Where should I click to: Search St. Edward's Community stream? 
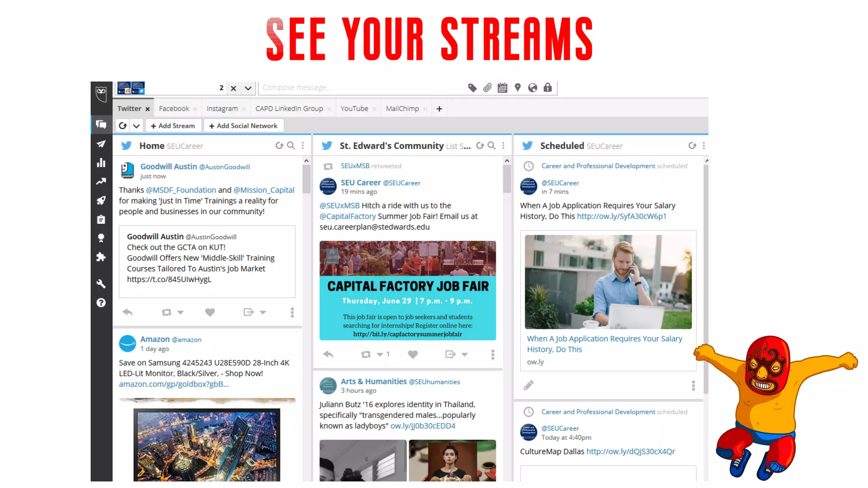pyautogui.click(x=492, y=146)
